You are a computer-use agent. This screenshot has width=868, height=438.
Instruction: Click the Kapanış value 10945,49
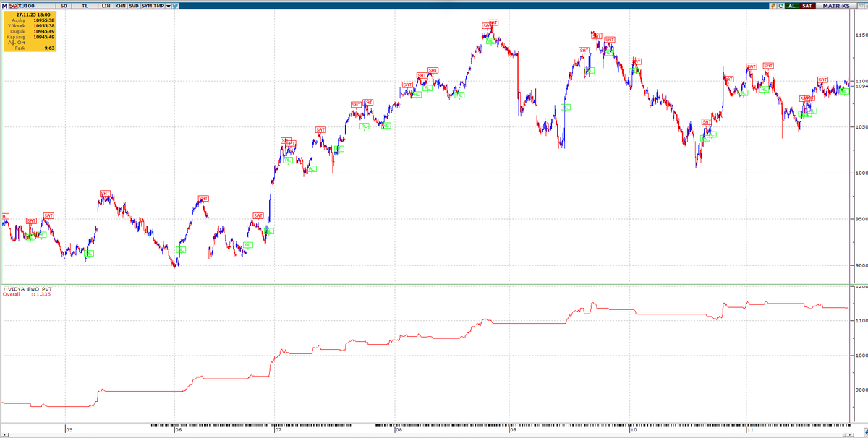44,37
